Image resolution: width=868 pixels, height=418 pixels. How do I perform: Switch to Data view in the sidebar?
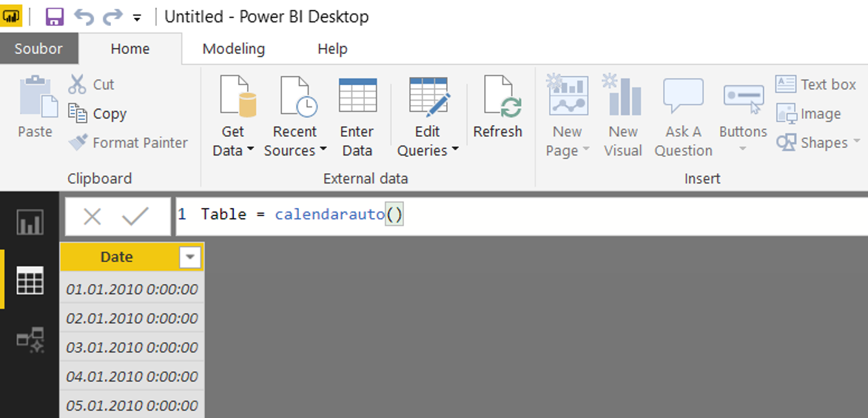click(x=30, y=280)
